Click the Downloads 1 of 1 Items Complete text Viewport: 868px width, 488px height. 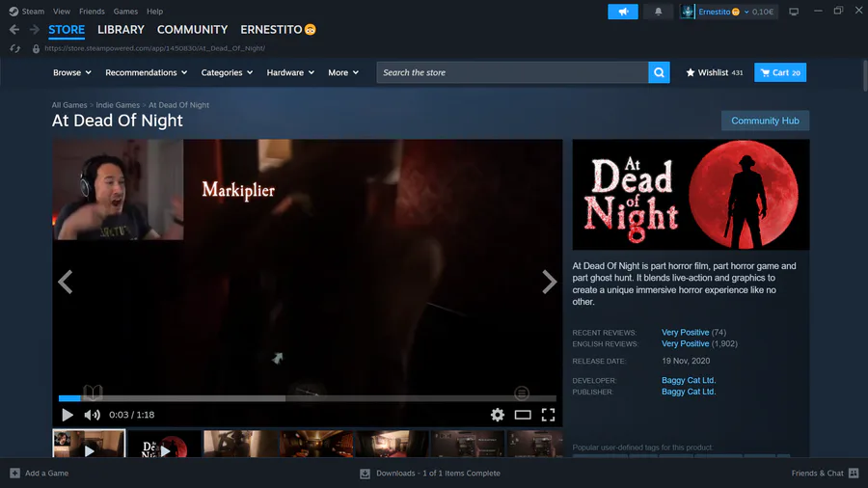(439, 474)
